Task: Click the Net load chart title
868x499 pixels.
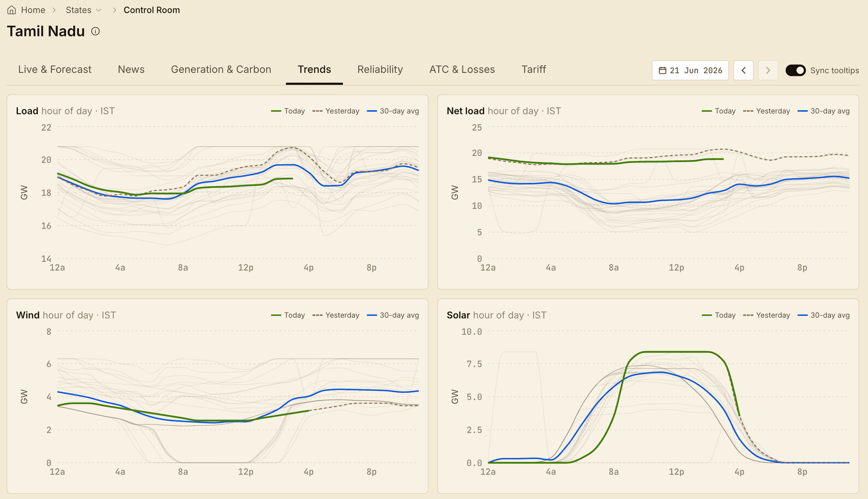Action: pyautogui.click(x=465, y=111)
